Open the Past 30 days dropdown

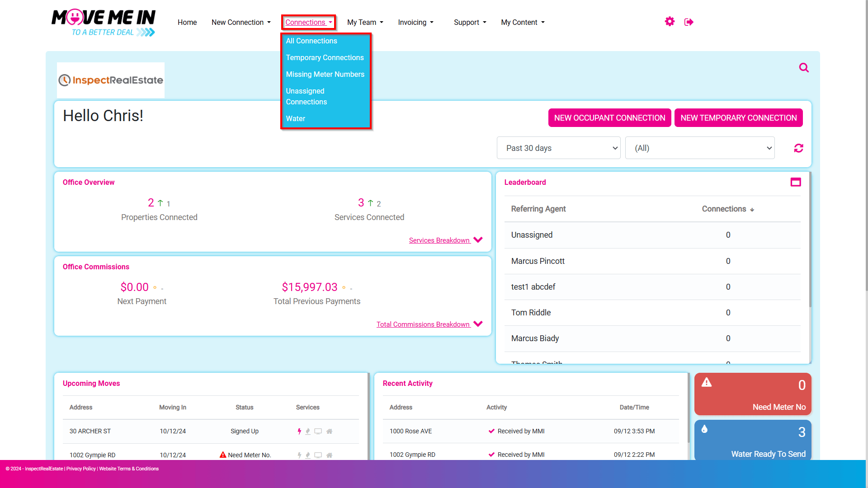(x=558, y=148)
